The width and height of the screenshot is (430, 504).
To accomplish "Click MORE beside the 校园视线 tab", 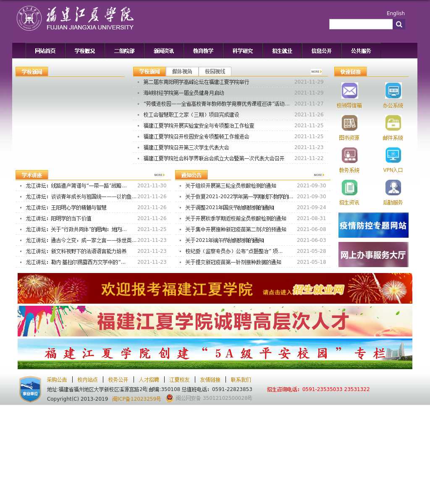I will coord(316,72).
